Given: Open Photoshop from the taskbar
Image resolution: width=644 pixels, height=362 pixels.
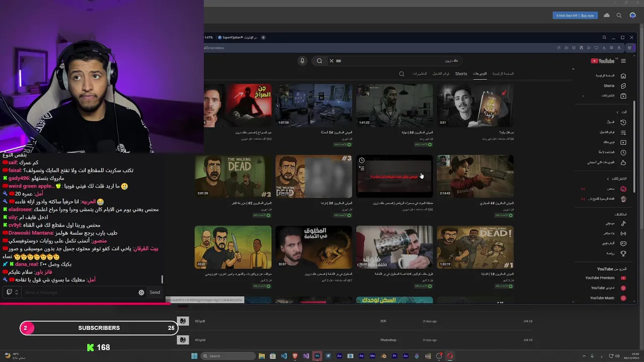Looking at the screenshot, I should [317, 356].
